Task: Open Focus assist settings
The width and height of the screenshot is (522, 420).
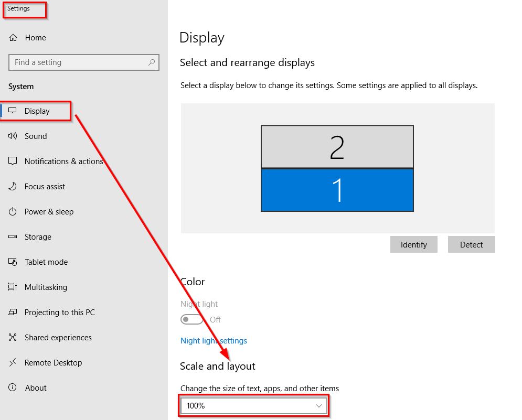Action: pos(45,186)
